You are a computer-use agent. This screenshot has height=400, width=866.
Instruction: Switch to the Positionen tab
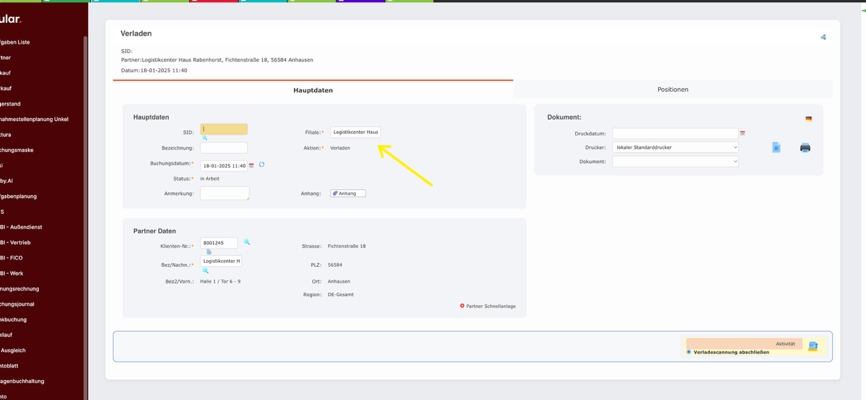coord(672,90)
